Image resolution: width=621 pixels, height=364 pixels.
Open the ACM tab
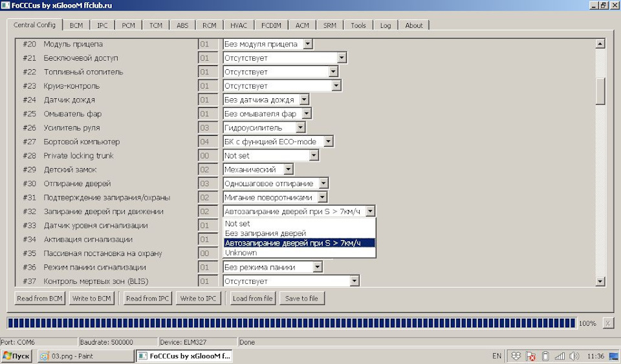[302, 25]
